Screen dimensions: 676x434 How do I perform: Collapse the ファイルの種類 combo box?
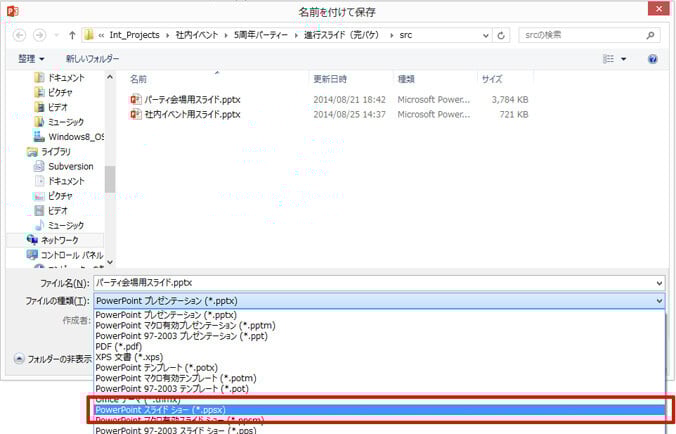click(x=659, y=301)
